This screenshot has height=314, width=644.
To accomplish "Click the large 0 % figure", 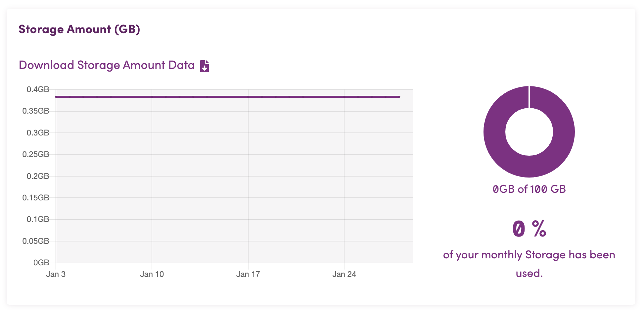I will 529,229.
